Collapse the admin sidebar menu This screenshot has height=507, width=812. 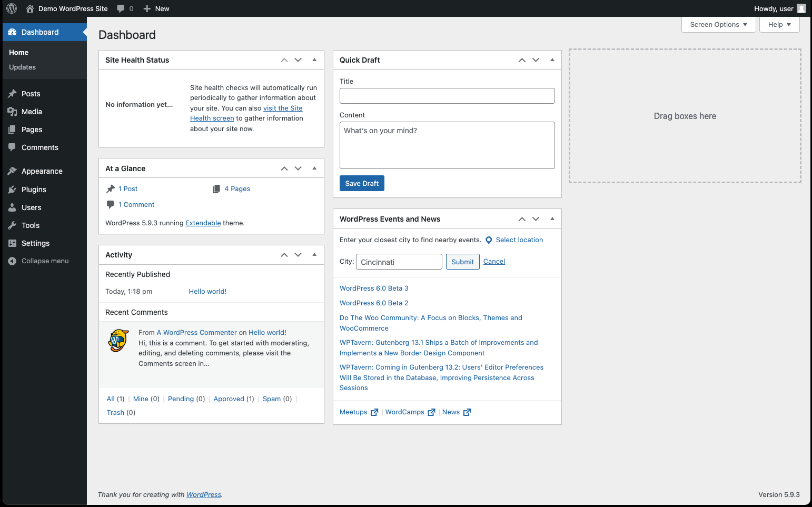[45, 261]
